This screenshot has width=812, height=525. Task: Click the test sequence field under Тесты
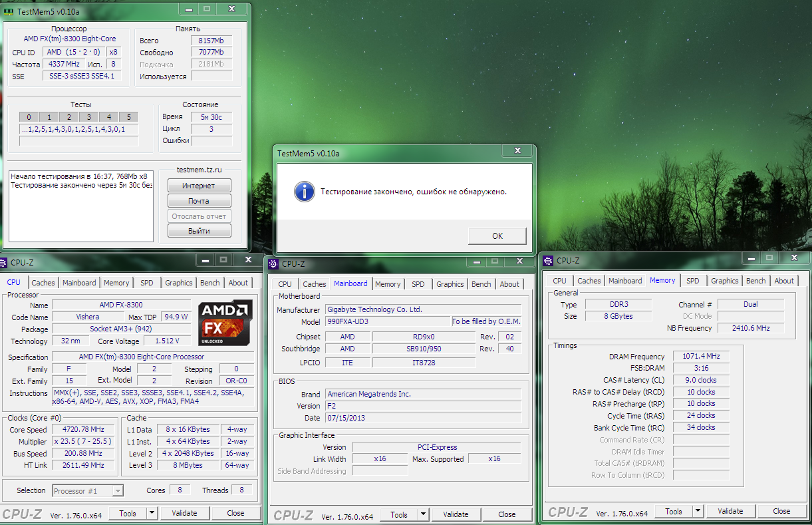(x=79, y=129)
